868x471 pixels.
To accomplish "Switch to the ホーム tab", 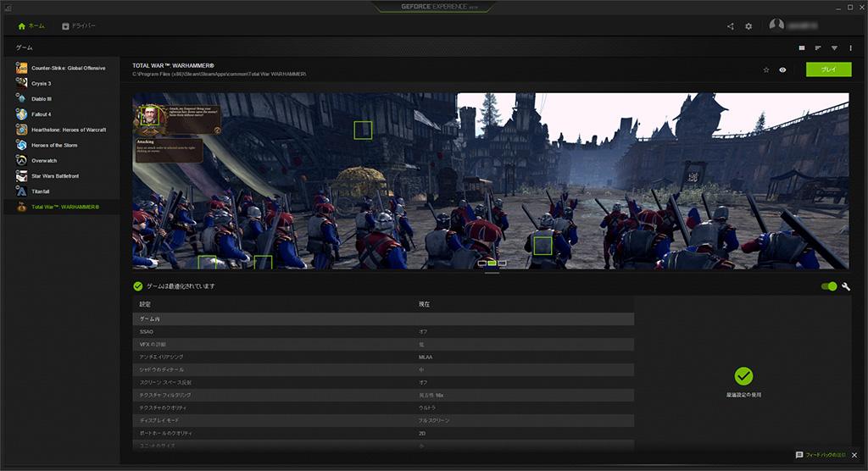I will pyautogui.click(x=31, y=26).
